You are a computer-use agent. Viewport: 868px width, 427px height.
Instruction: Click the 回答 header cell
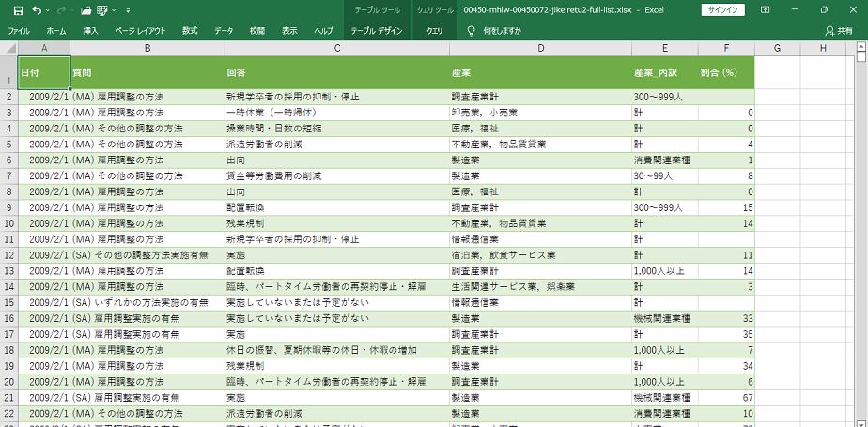(337, 72)
